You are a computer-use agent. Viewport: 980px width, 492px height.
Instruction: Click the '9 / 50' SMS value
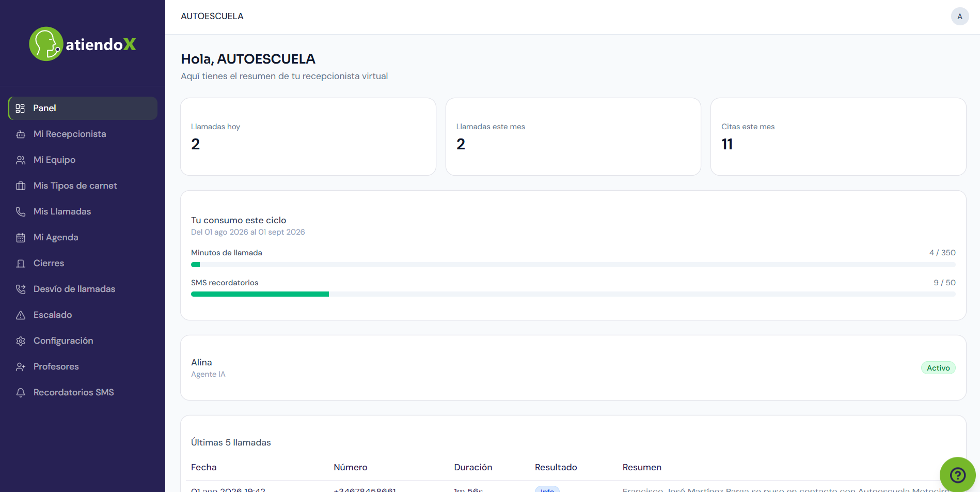pos(944,283)
